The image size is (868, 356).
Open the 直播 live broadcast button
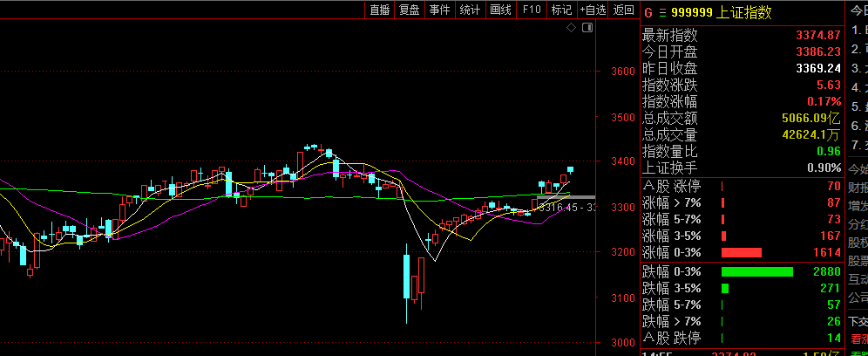click(380, 10)
